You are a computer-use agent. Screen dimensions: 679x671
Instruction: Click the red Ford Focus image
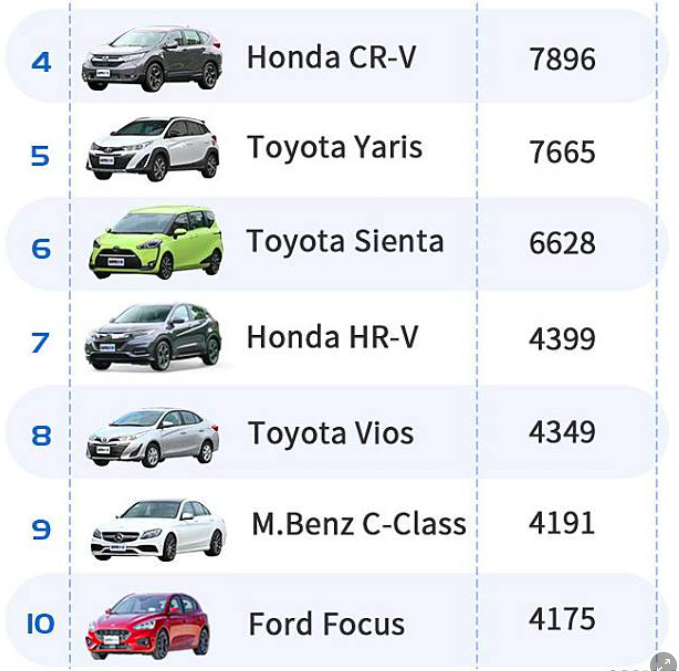click(147, 625)
